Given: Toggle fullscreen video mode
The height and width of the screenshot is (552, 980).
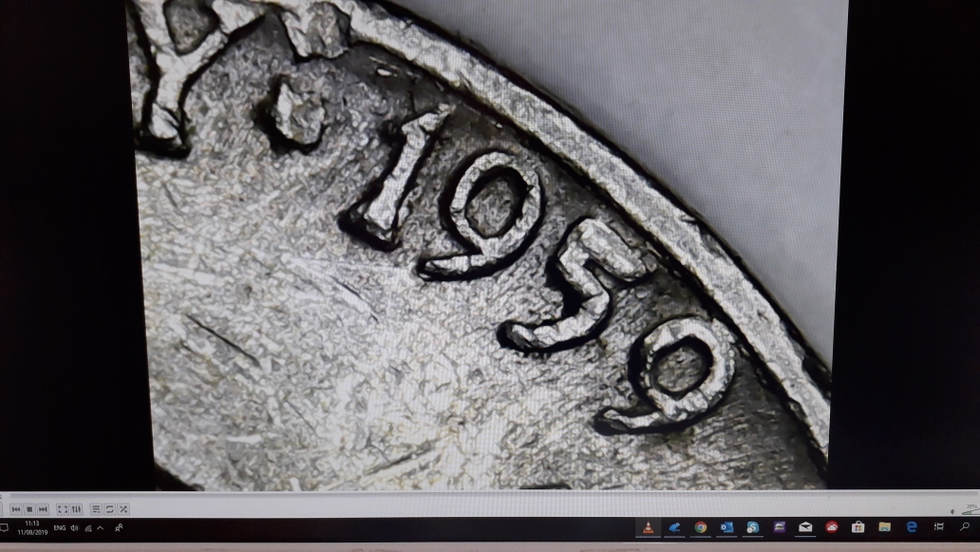Looking at the screenshot, I should (x=63, y=509).
